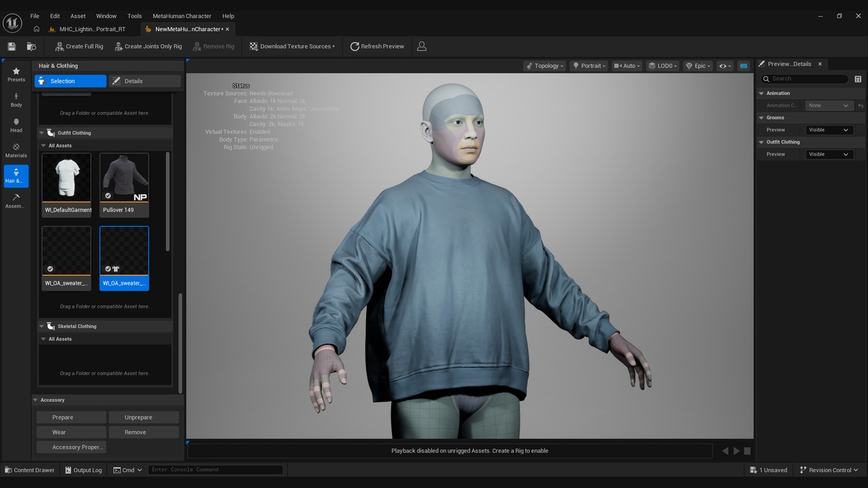Open the Cmd console type dropdown

(x=127, y=470)
